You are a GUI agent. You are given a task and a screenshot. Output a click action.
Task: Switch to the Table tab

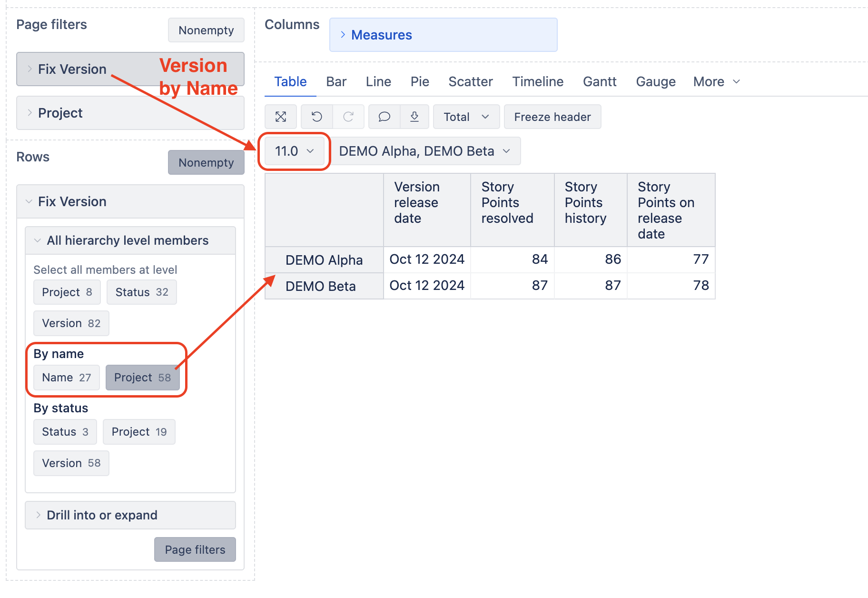(290, 81)
